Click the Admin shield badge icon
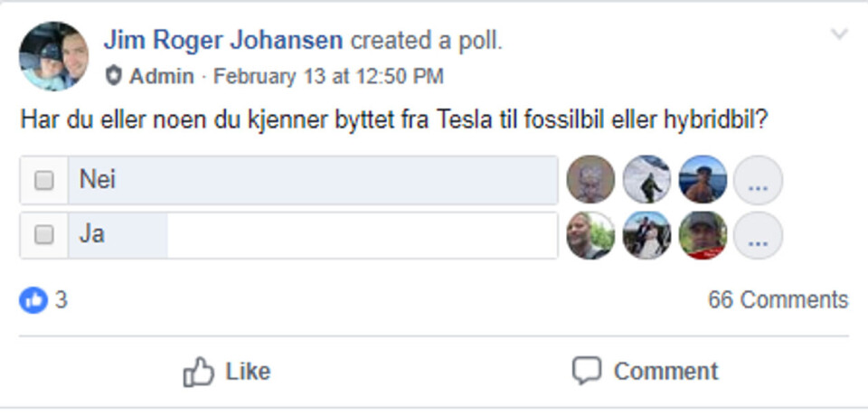The image size is (868, 416). click(x=113, y=76)
